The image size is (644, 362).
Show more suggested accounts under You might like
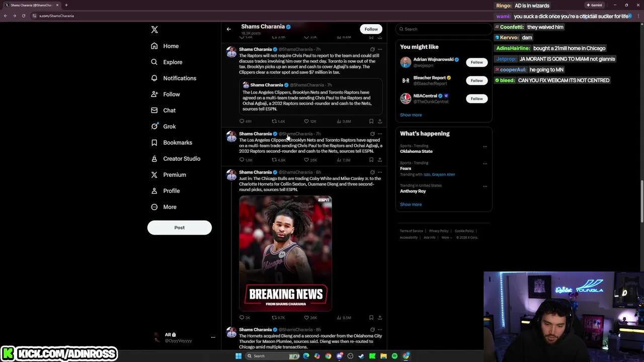pos(411,115)
